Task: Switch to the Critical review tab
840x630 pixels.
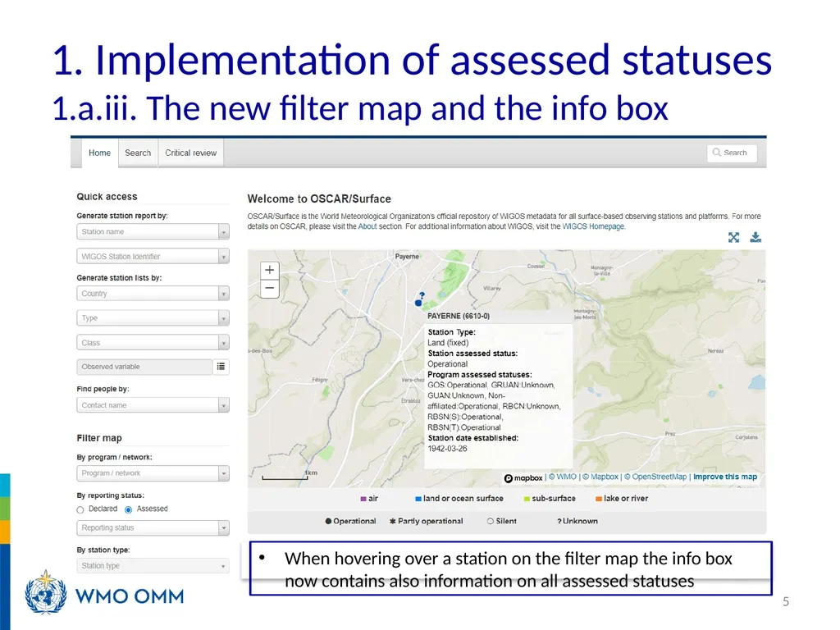Action: 190,153
